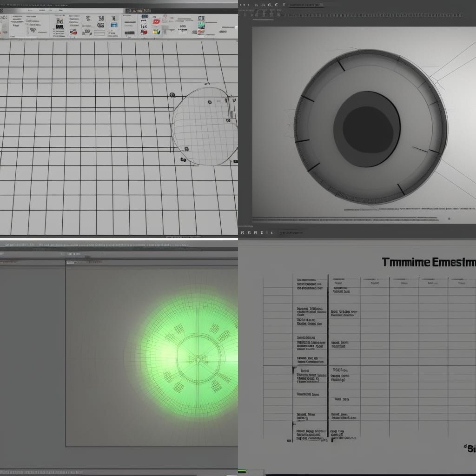Viewport: 476px width, 476px height.
Task: Click the Tmmime Emestm table title
Action: tap(428, 262)
